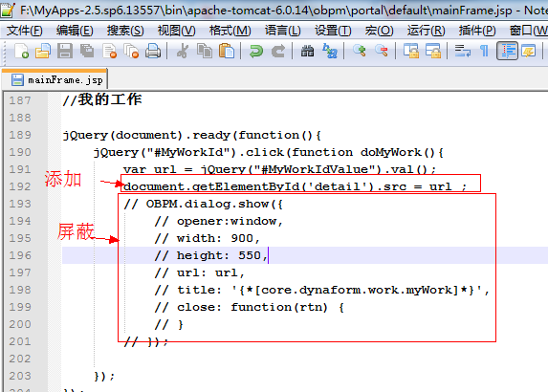Image resolution: width=548 pixels, height=392 pixels.
Task: Open the 编辑(E) menu
Action: [75, 31]
